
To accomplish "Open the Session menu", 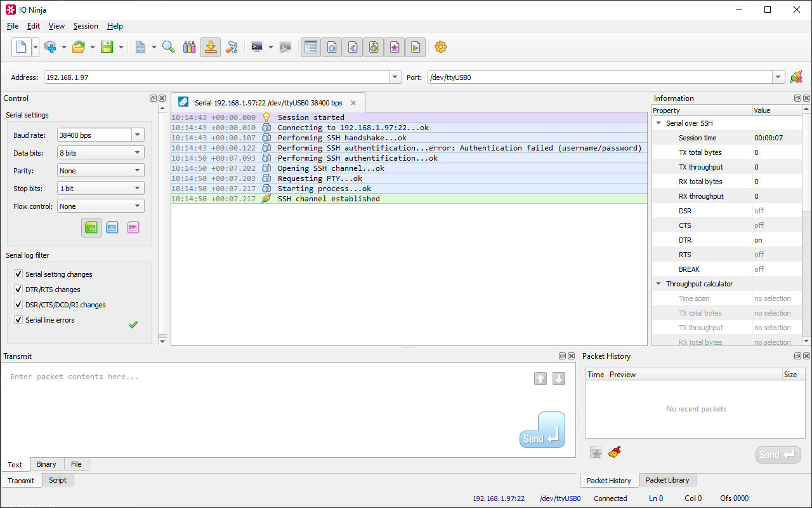I will pos(86,26).
